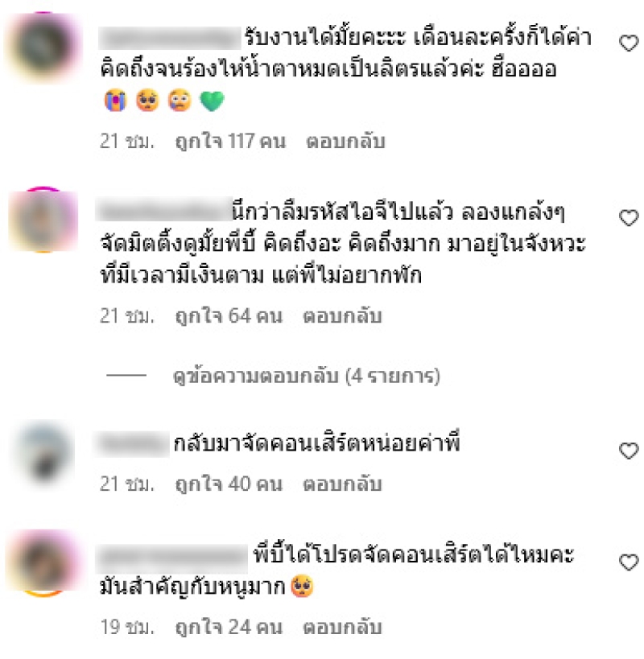
Task: View who liked the 24-likes comment
Action: point(229,627)
